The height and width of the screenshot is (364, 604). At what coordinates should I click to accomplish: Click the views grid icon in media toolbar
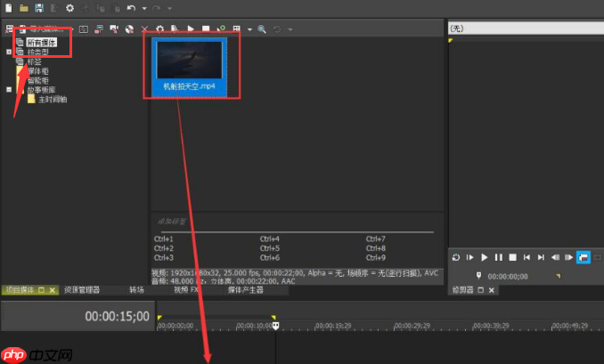236,29
